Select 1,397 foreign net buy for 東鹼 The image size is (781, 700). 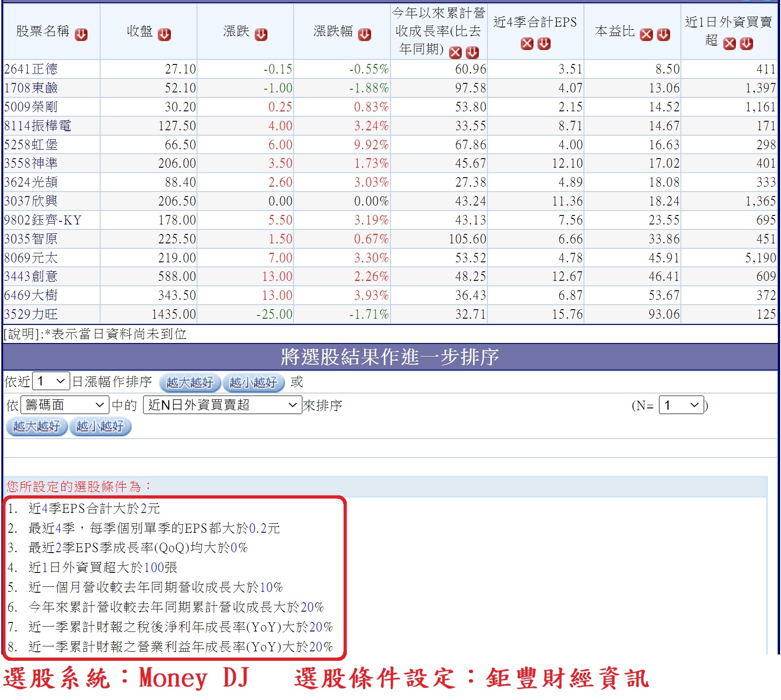pos(760,88)
